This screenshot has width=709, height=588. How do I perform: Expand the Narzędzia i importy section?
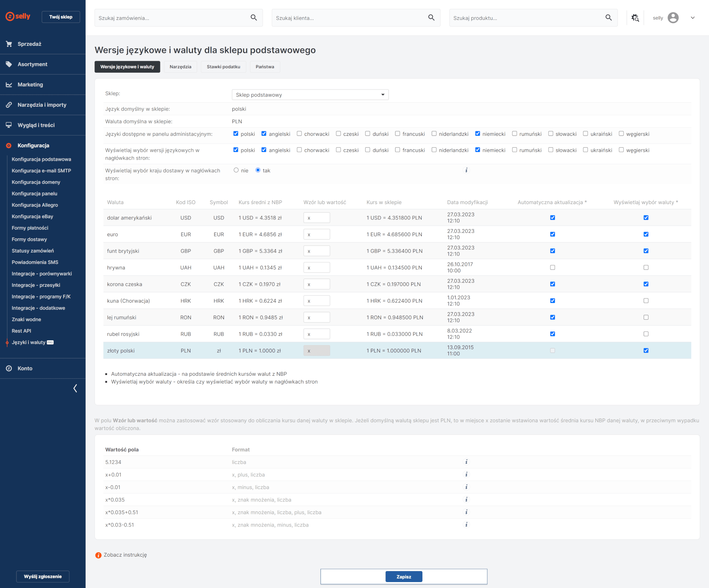[43, 105]
